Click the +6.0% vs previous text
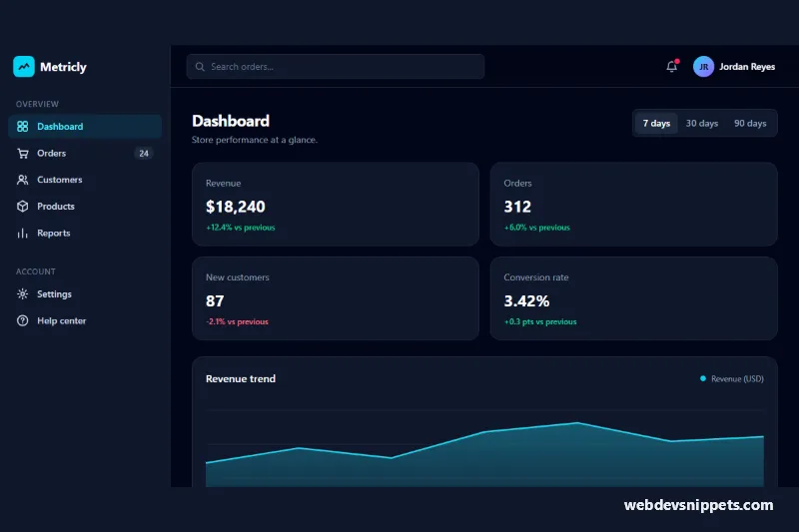 point(536,228)
